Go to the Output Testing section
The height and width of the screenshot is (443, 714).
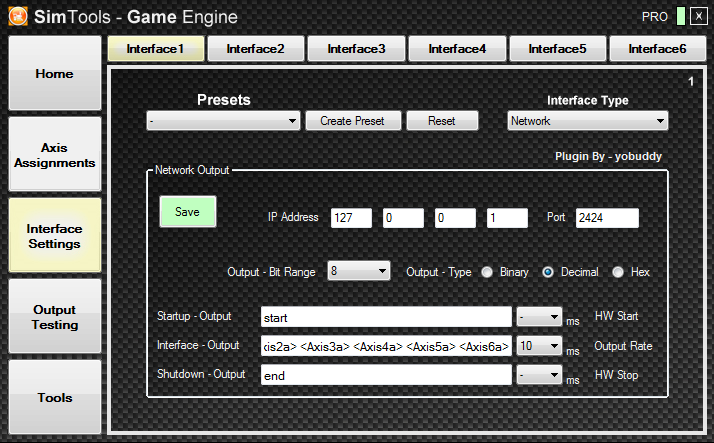55,316
